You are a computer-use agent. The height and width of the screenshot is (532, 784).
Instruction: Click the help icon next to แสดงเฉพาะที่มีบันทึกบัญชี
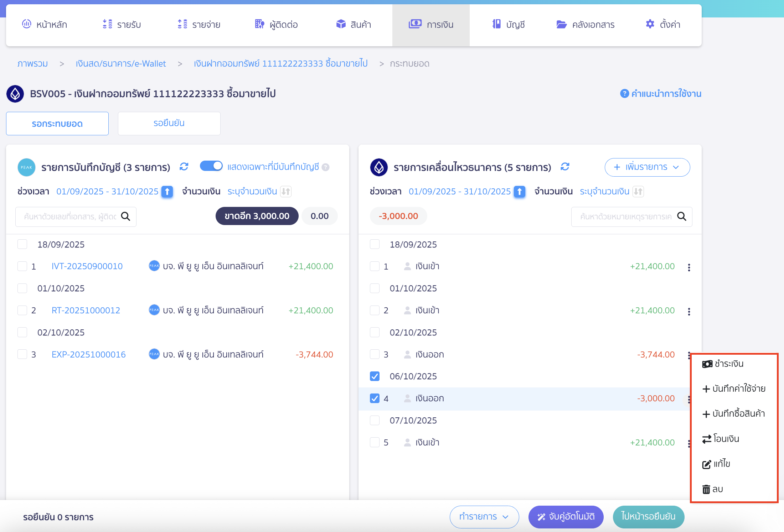[x=325, y=167]
